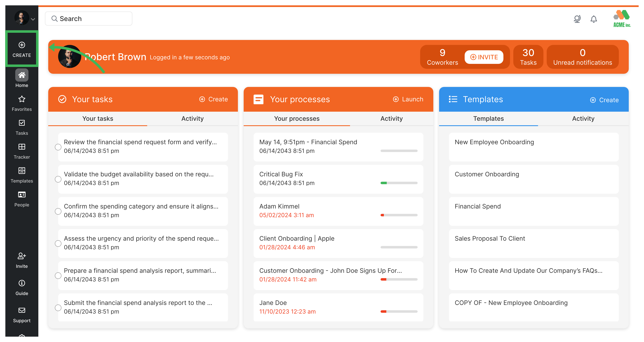Open the Support envelope icon
Viewport: 644px width, 342px height.
tap(22, 310)
